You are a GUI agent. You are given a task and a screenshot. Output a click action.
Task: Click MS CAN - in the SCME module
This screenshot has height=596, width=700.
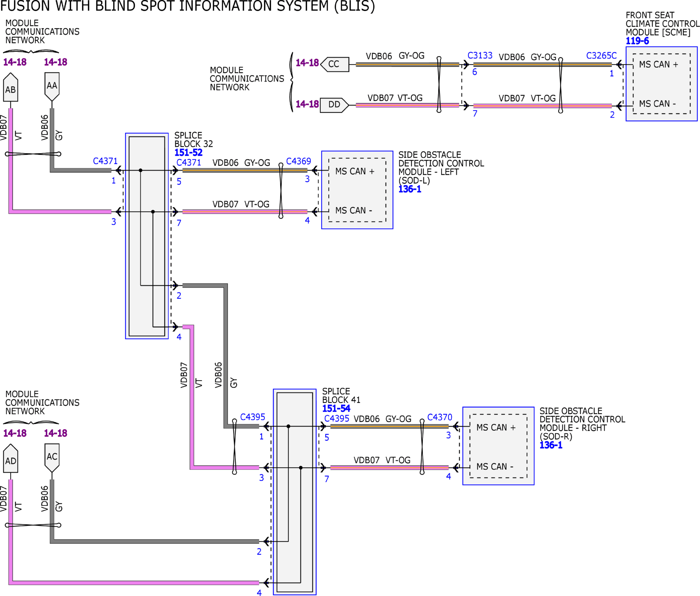(657, 104)
